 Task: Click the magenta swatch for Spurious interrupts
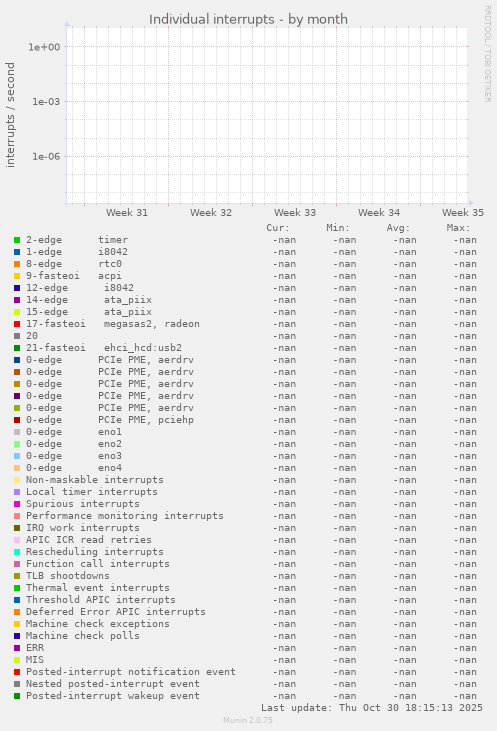[17, 504]
